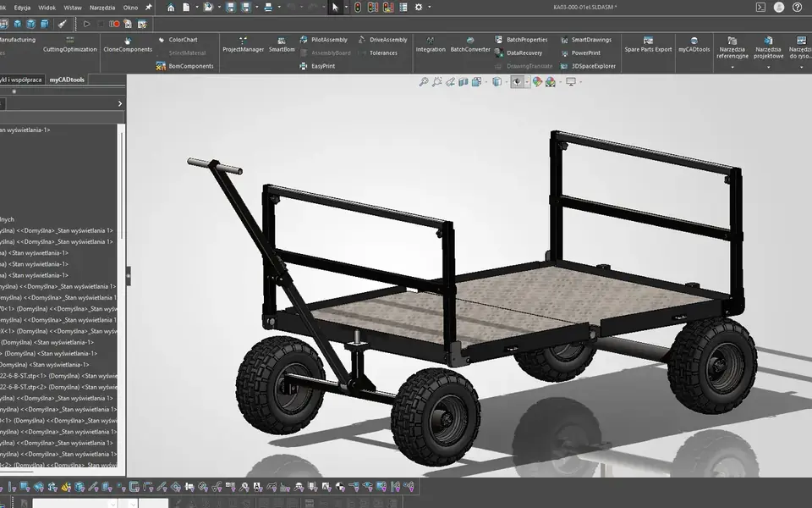Image resolution: width=812 pixels, height=508 pixels.
Task: Launch the SmartDrawings tool
Action: 585,40
